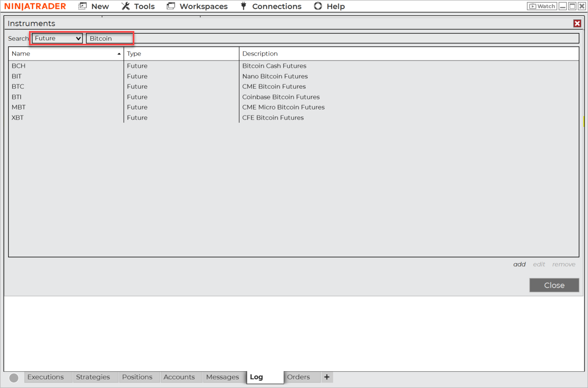Switch to the Orders tab
This screenshot has width=588, height=388.
300,377
